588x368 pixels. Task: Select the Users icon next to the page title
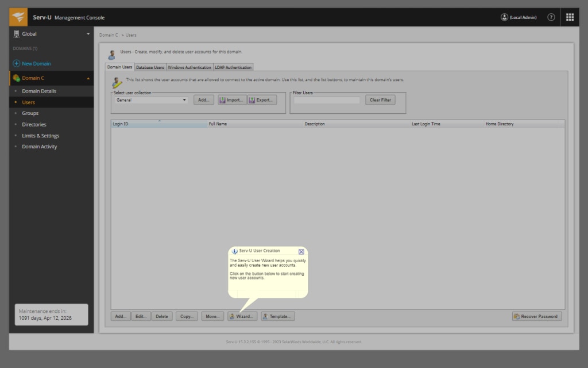point(111,54)
